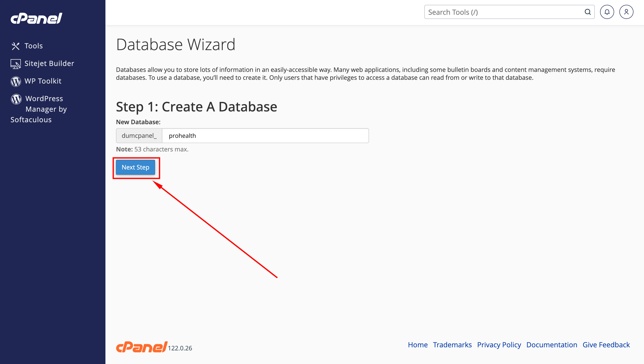Click the orange cPanel footer logo
This screenshot has width=644, height=364.
click(x=142, y=347)
